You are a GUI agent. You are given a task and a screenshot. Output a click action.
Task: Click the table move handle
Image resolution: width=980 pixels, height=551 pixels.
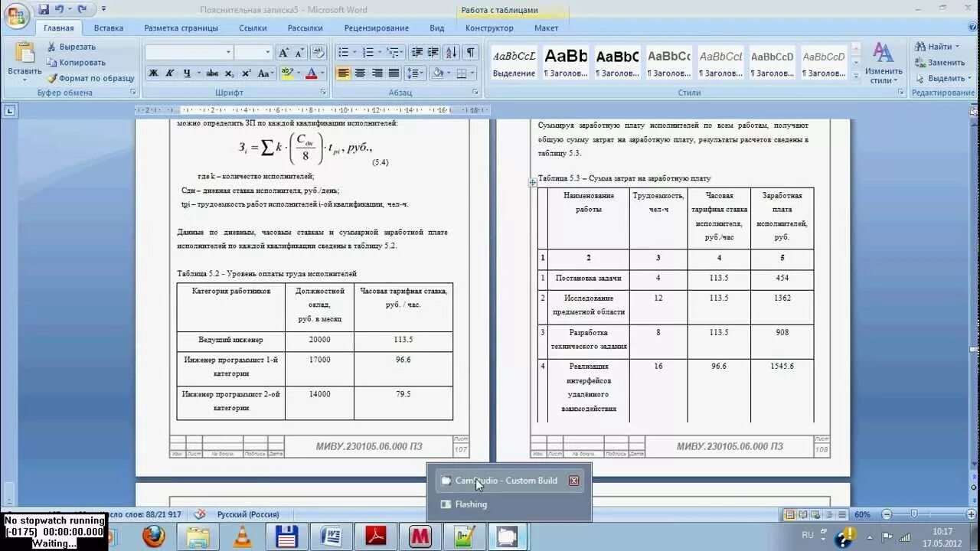(532, 183)
